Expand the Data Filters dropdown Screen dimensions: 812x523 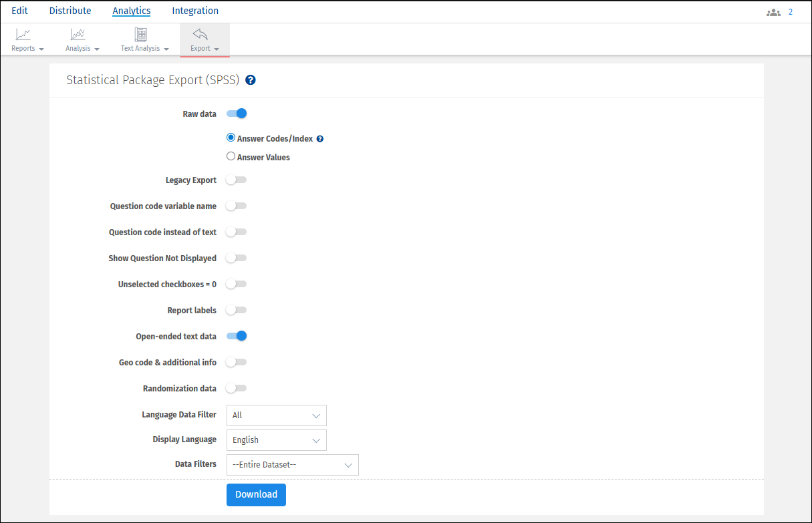(292, 464)
